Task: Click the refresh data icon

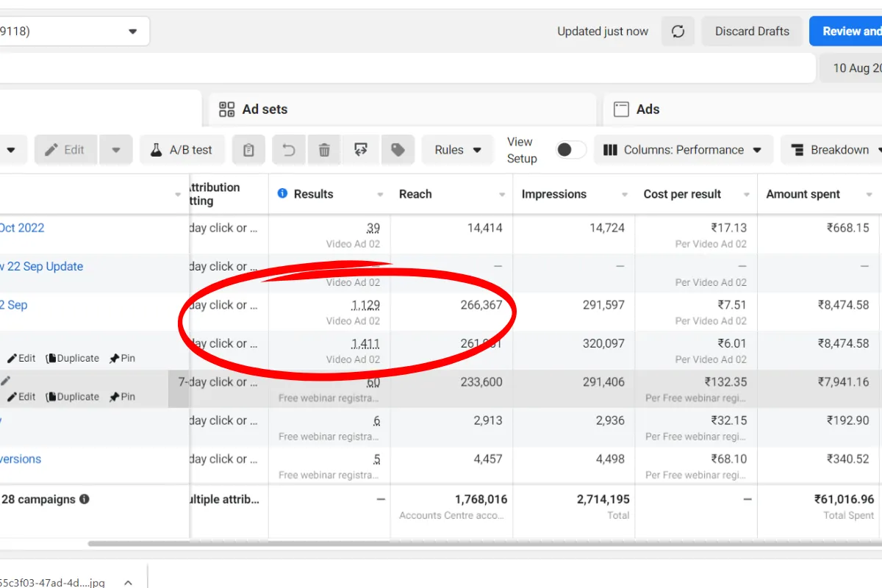Action: point(678,32)
